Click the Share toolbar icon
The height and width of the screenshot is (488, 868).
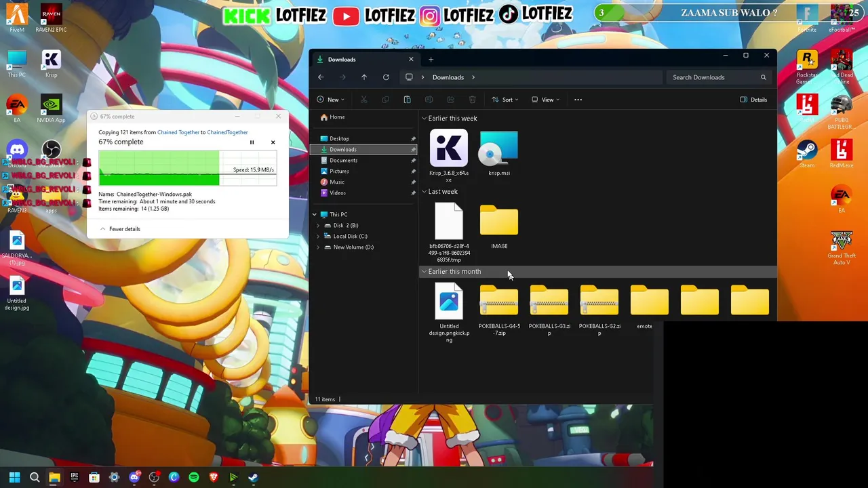click(x=450, y=100)
